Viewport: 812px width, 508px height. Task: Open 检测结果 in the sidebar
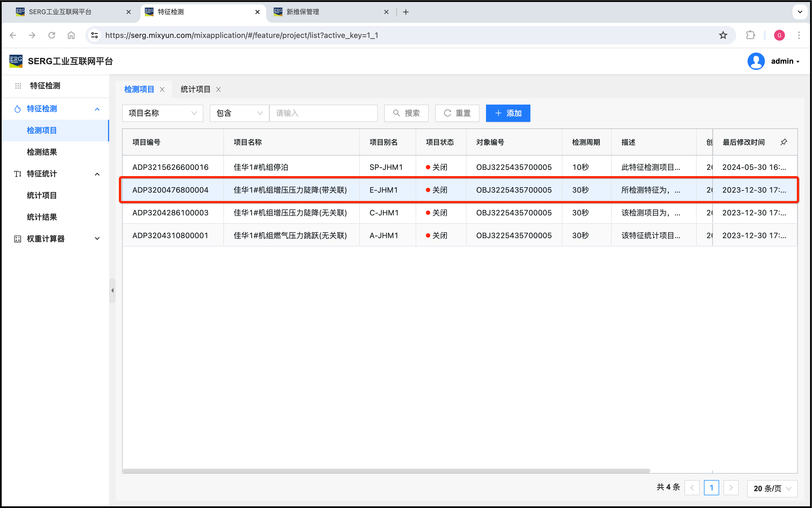(42, 152)
